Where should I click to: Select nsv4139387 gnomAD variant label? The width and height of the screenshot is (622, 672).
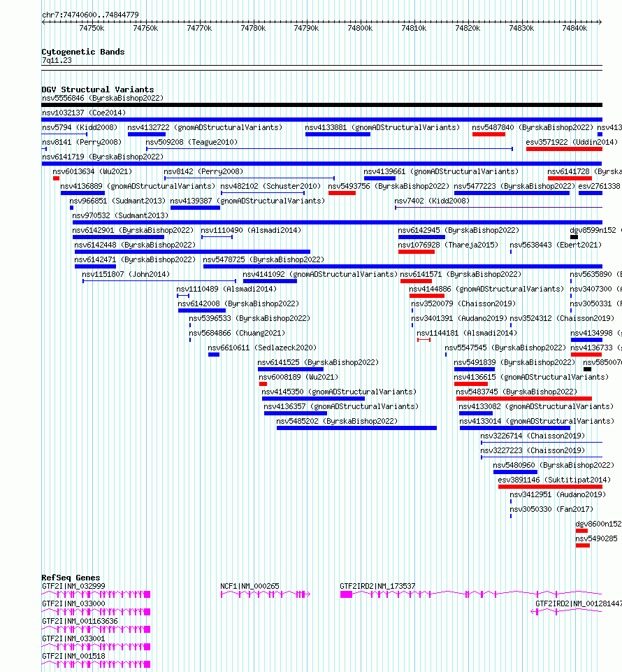[247, 201]
